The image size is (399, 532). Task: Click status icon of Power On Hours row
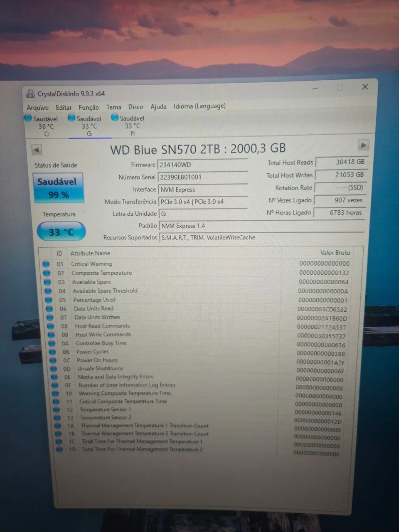[x=53, y=360]
